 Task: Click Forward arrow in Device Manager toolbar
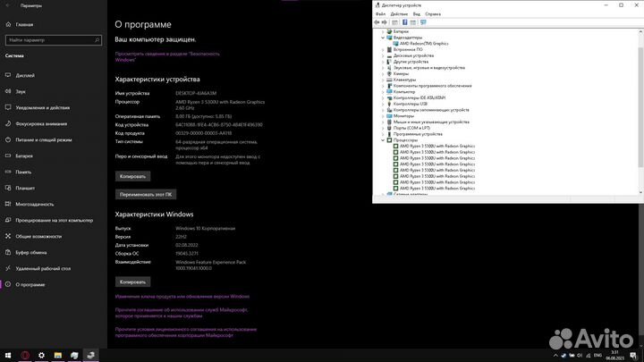click(385, 22)
